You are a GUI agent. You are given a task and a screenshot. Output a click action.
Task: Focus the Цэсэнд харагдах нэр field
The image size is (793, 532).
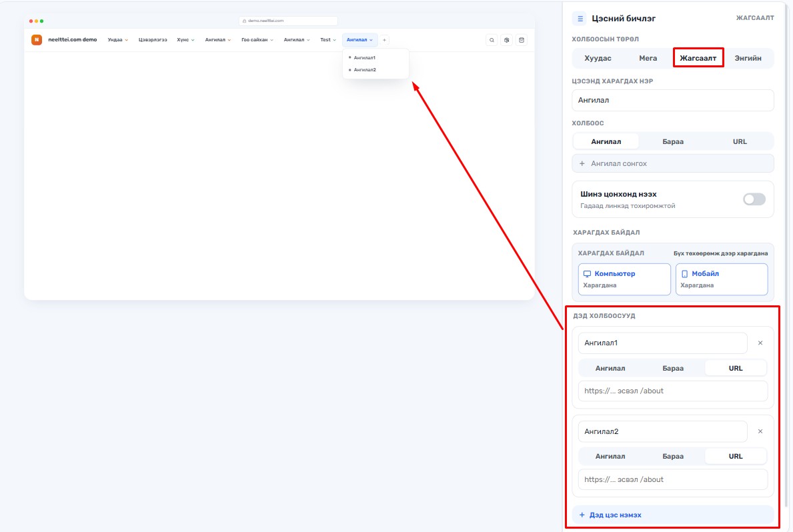click(x=673, y=100)
